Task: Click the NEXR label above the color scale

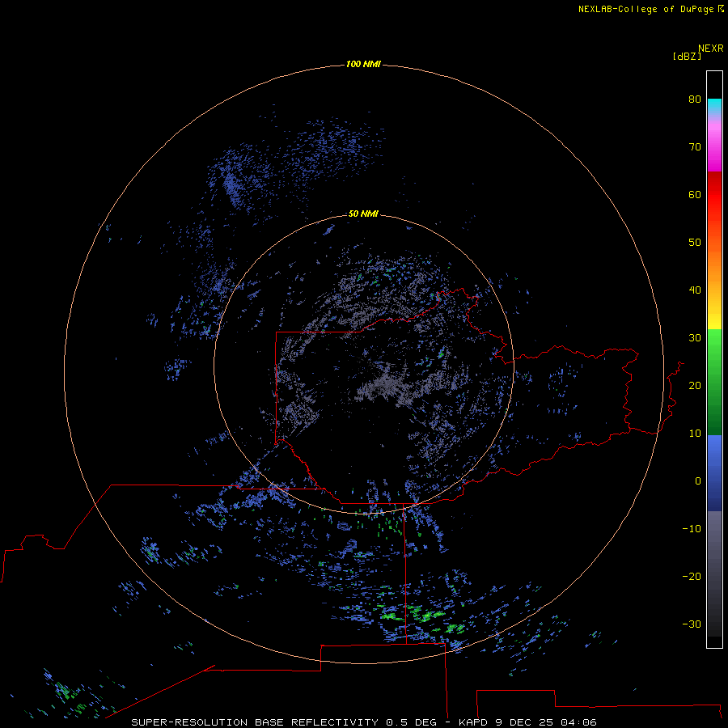Action: point(711,49)
